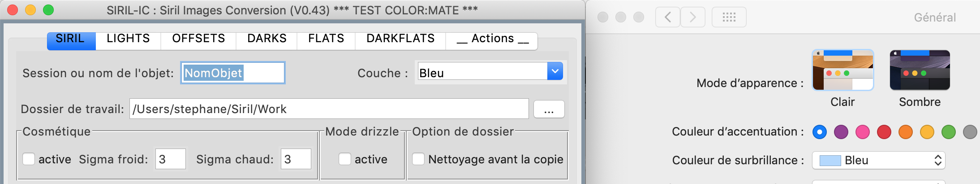Enable the Mode drizzle active checkbox
The image size is (980, 184).
click(x=345, y=159)
